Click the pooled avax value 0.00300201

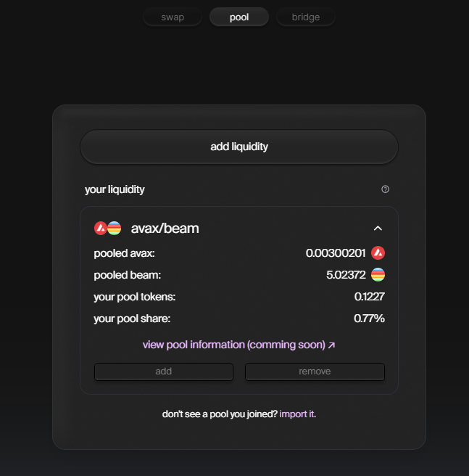[x=336, y=253]
